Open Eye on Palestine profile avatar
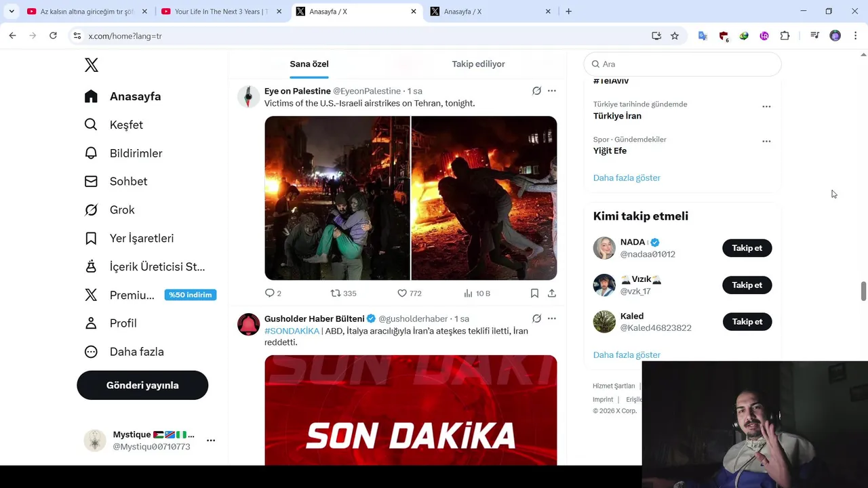 (x=248, y=97)
